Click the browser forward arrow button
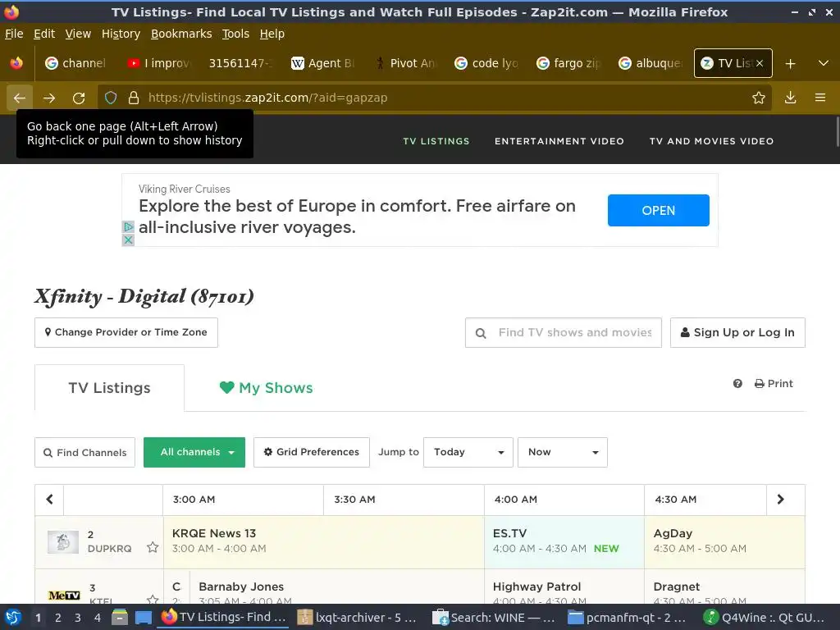Viewport: 840px width, 630px height. pos(49,98)
